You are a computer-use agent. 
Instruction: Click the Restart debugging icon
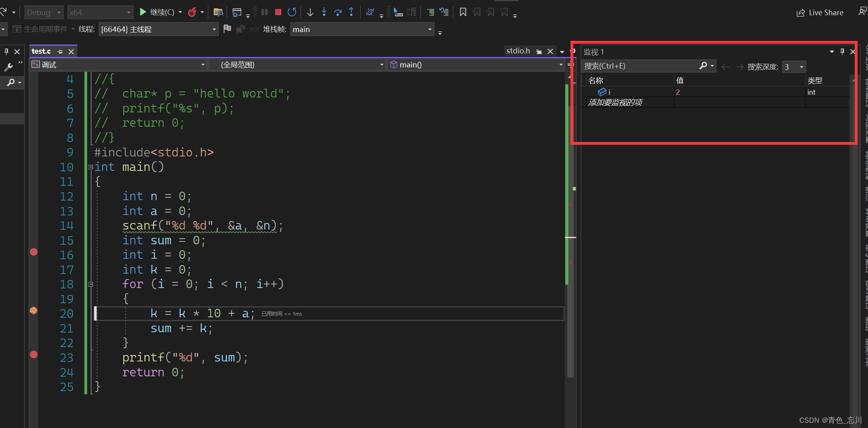[292, 12]
